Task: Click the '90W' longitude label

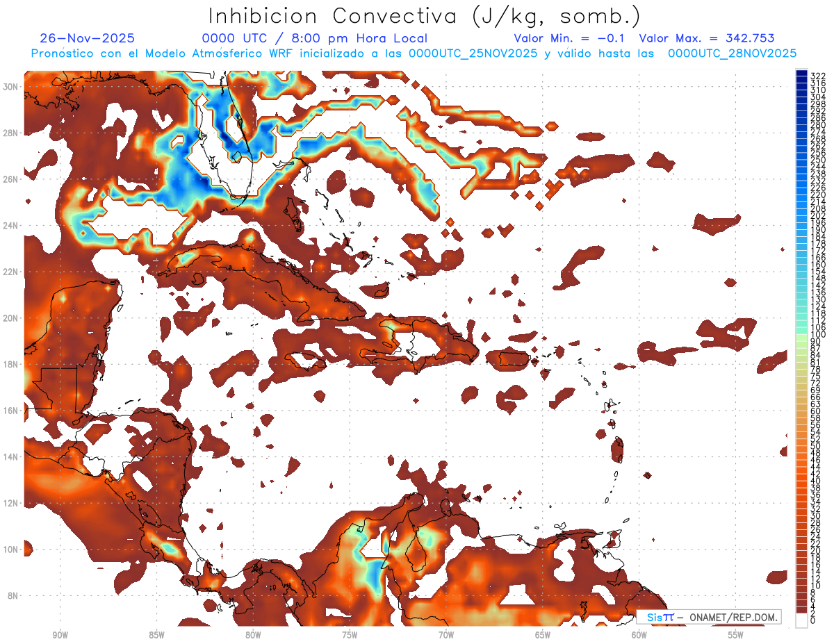Action: click(60, 635)
